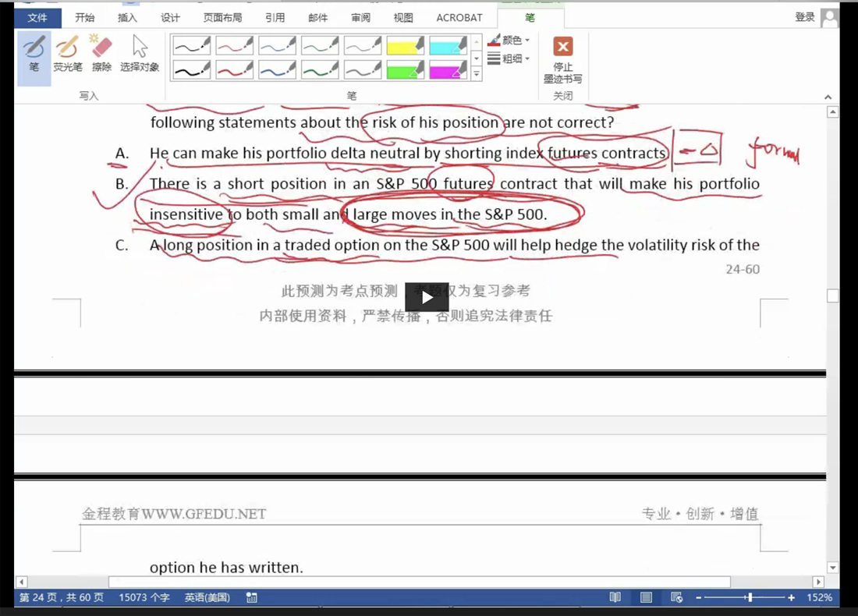Choose the yellow highlighter pen style
Screen dimensions: 858x616
click(405, 46)
